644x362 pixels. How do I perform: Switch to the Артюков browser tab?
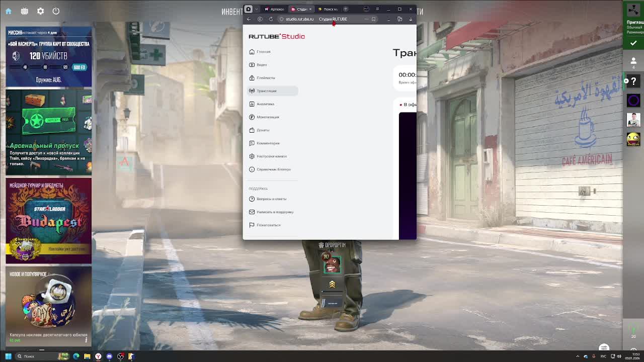[x=275, y=9]
